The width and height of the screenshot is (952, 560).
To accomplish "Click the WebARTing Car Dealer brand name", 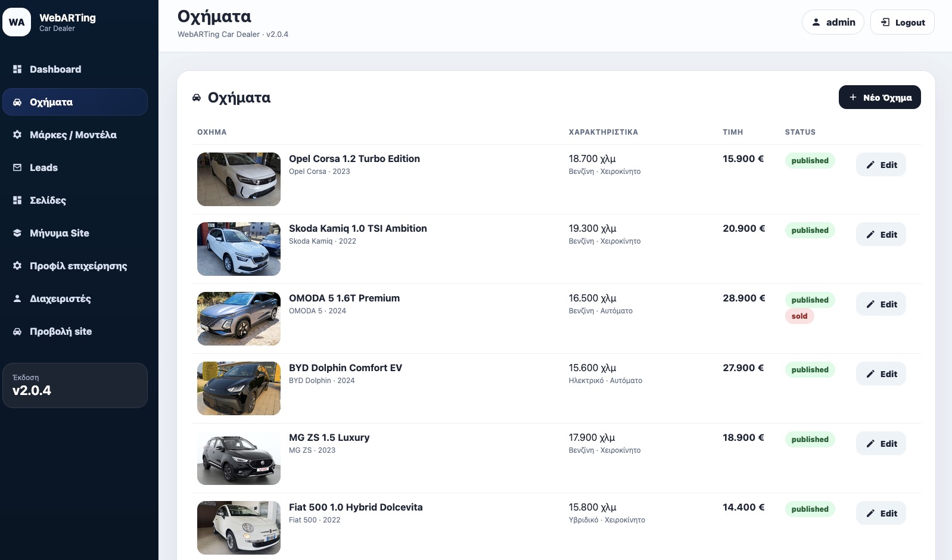I will (x=67, y=22).
